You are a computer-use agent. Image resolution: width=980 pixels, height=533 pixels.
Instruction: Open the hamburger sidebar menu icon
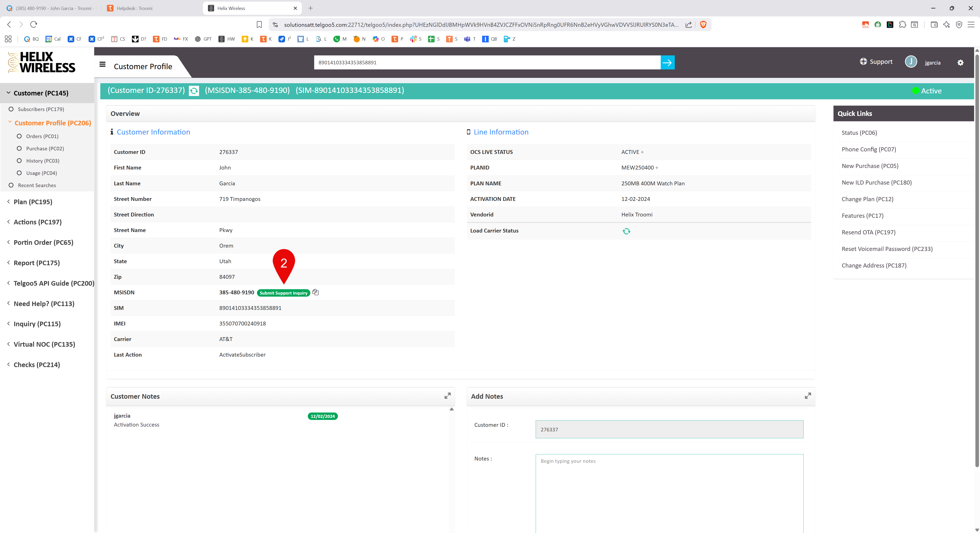tap(102, 64)
